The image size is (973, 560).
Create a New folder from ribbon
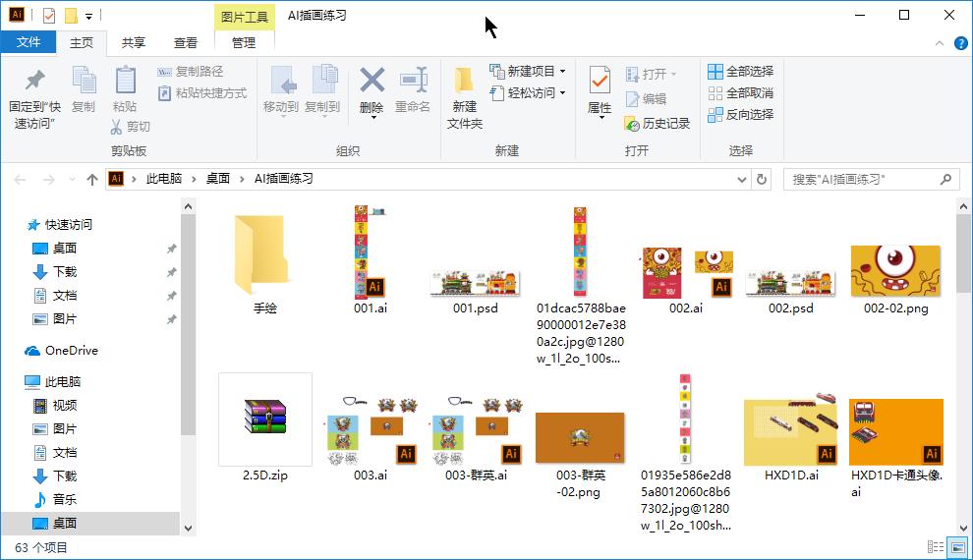(x=464, y=97)
